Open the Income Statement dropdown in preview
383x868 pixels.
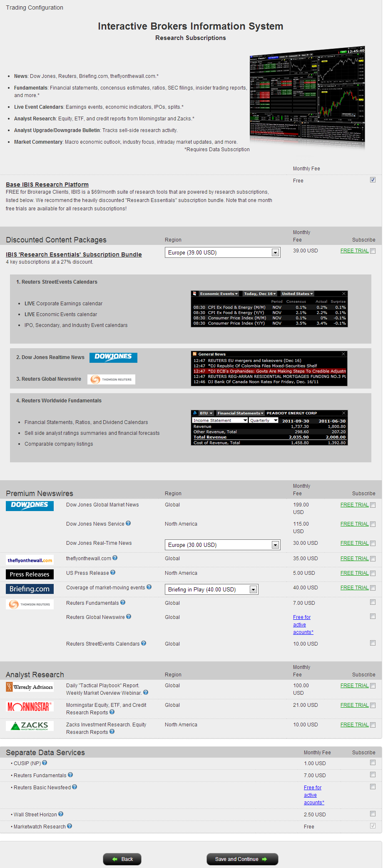tap(220, 421)
